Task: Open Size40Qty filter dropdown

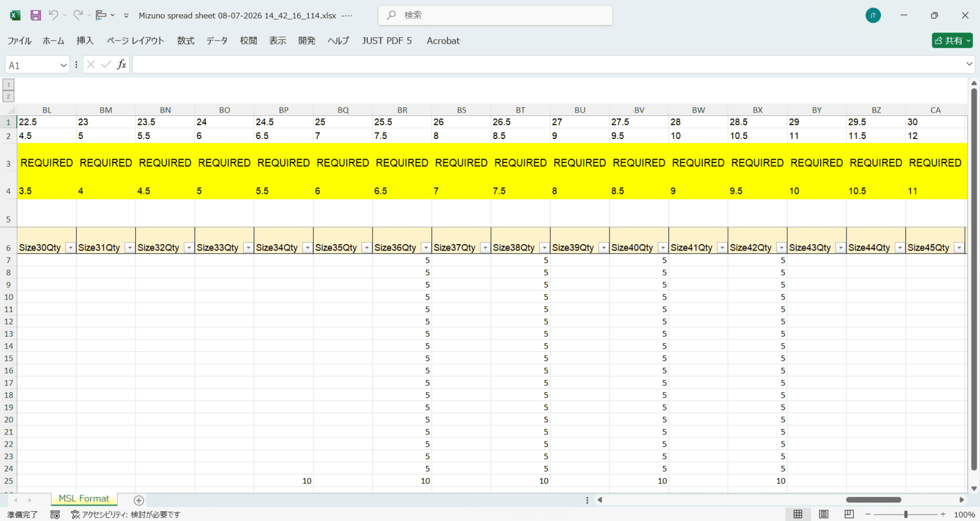Action: (663, 248)
